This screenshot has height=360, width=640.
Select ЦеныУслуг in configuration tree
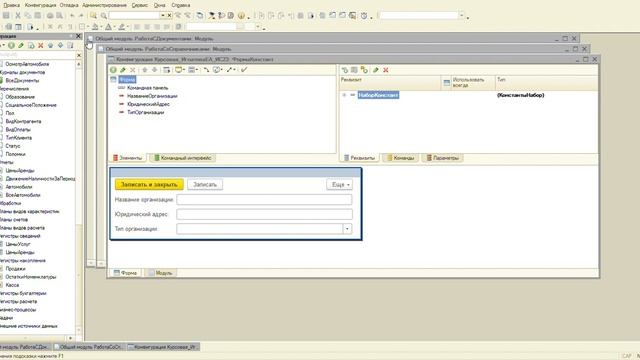(x=18, y=244)
